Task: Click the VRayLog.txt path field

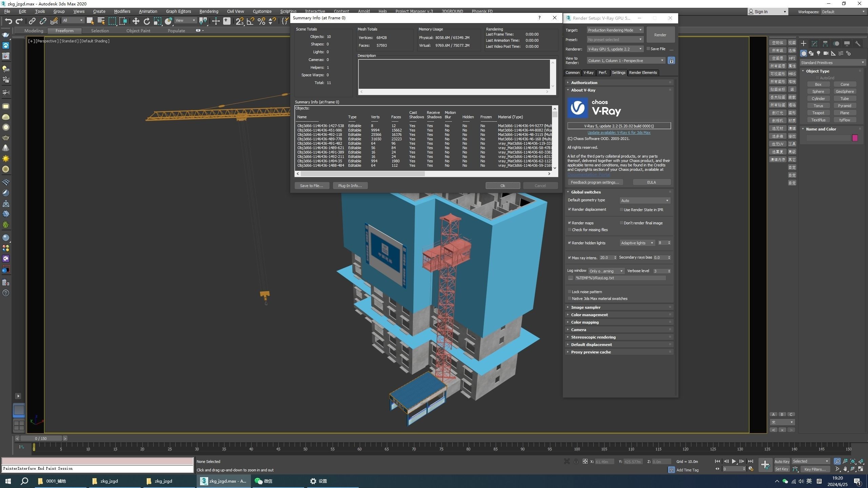Action: coord(620,278)
